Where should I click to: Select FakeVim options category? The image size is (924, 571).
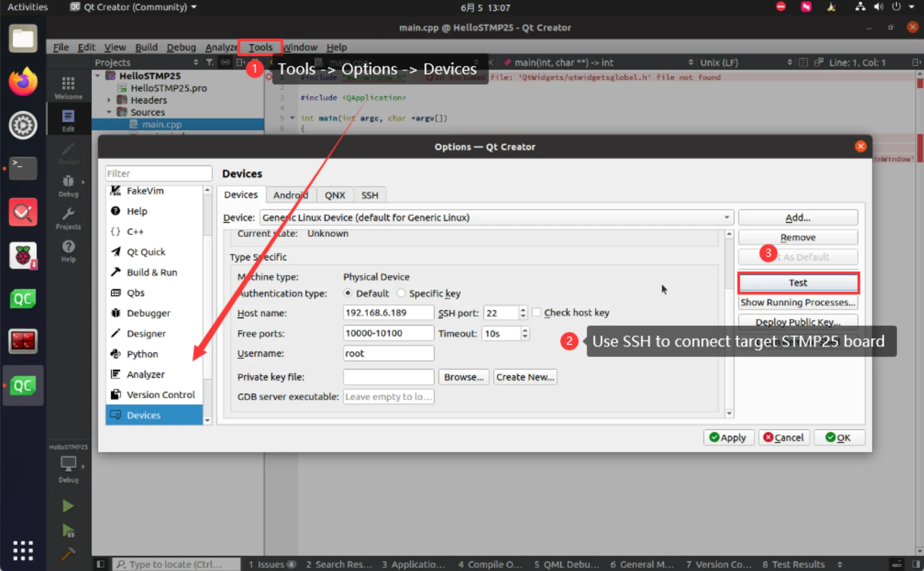(x=154, y=191)
